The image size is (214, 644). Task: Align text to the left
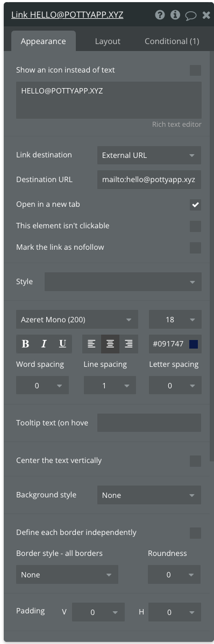tap(91, 344)
